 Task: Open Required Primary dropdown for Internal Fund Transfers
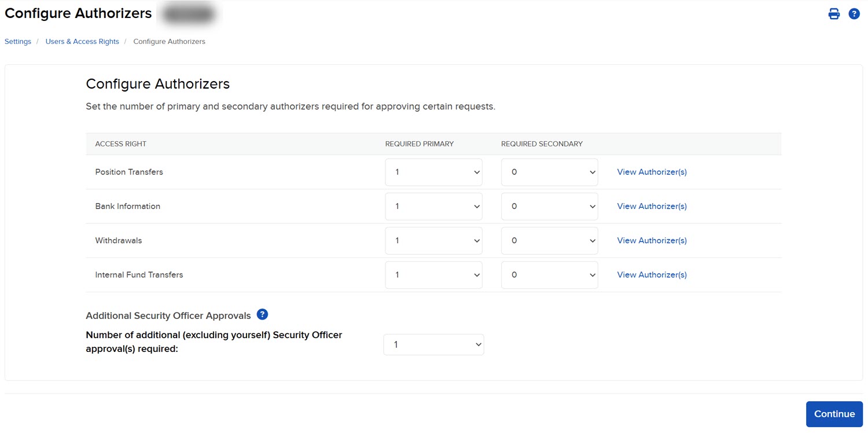click(x=433, y=274)
